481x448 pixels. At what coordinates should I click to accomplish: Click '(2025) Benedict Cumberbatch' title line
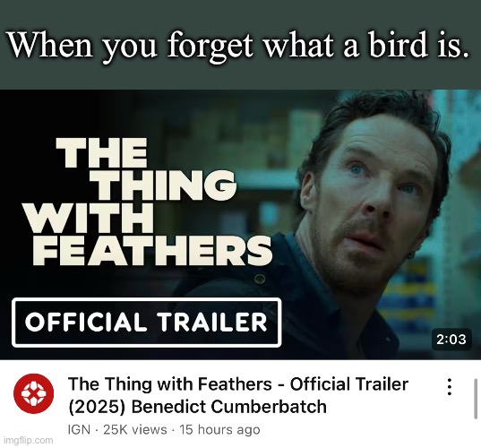[x=197, y=407]
